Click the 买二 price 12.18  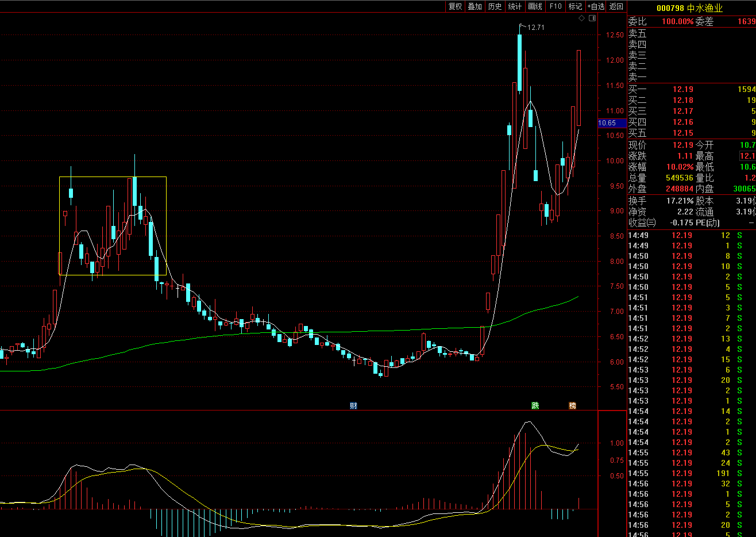[x=683, y=100]
